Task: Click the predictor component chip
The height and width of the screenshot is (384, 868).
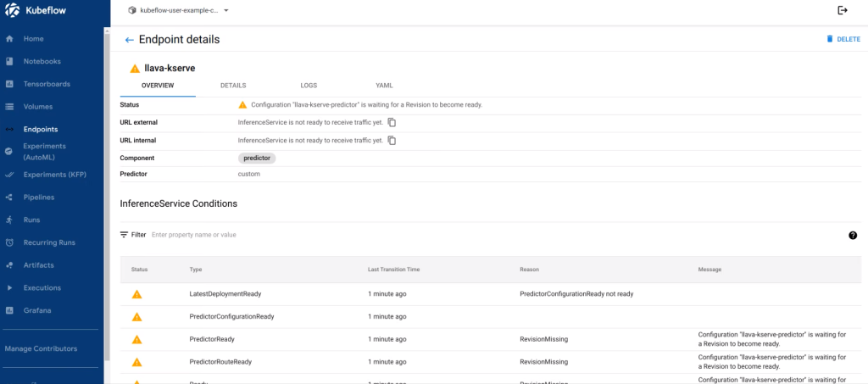Action: (x=257, y=158)
